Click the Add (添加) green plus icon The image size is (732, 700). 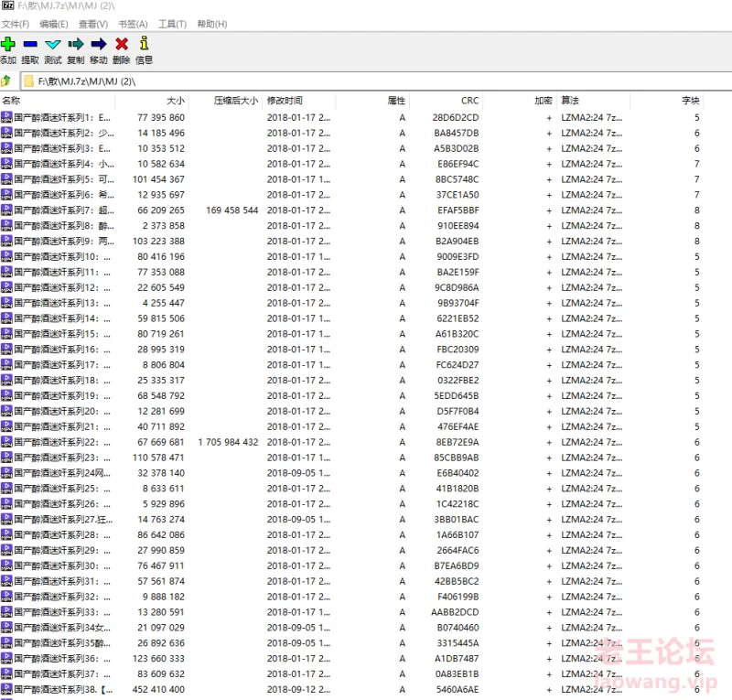pos(8,44)
